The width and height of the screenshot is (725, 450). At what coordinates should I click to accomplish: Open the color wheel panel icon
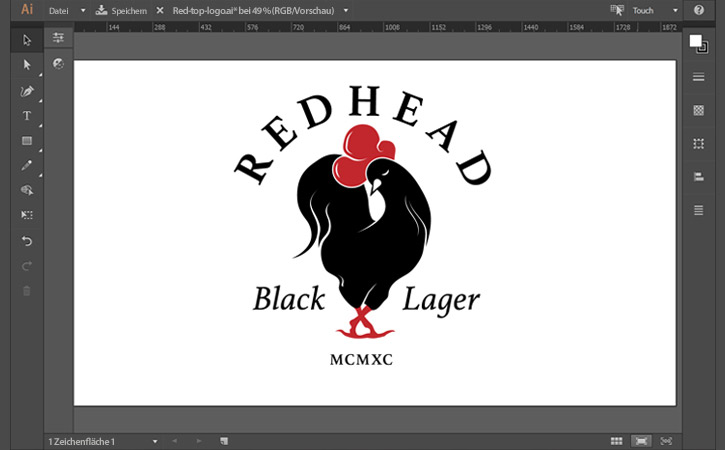(58, 63)
